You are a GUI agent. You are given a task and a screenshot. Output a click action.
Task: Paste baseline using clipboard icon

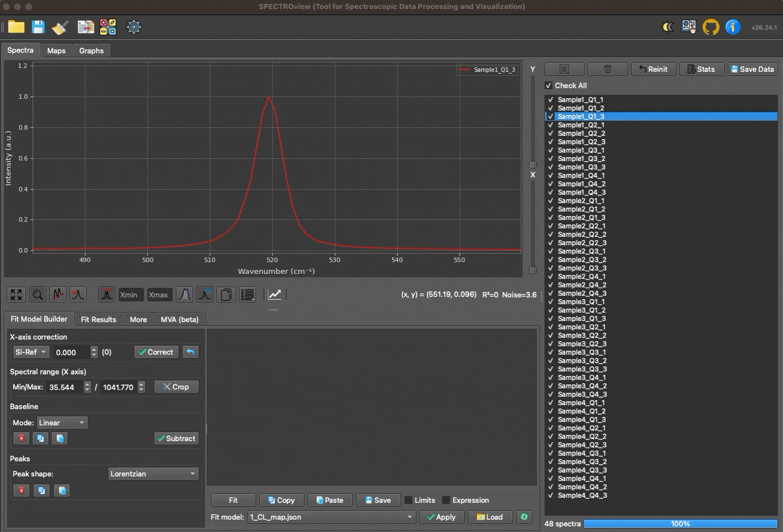pos(60,438)
